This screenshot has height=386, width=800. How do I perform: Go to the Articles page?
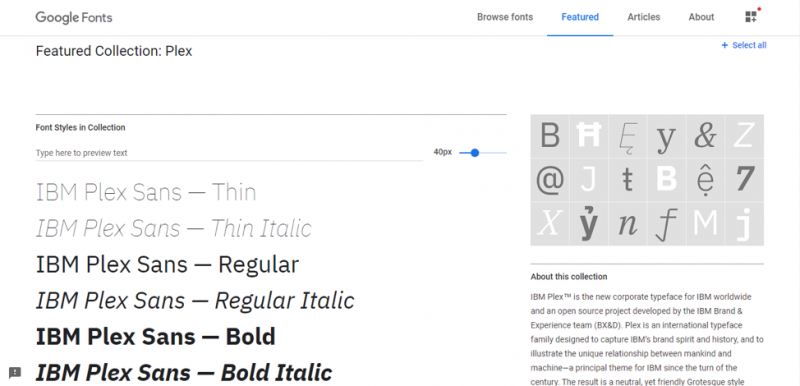(643, 17)
